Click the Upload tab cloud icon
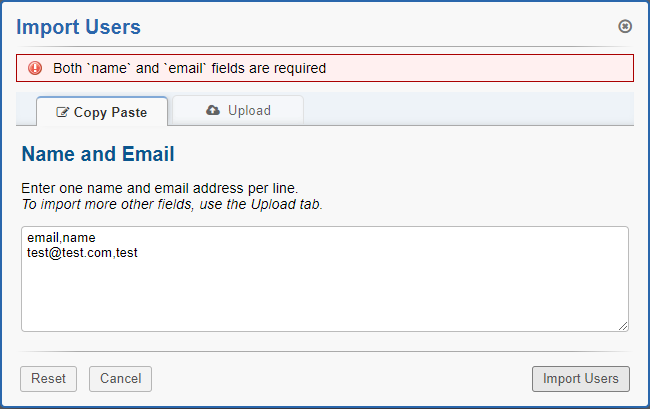This screenshot has height=409, width=650. [x=213, y=110]
